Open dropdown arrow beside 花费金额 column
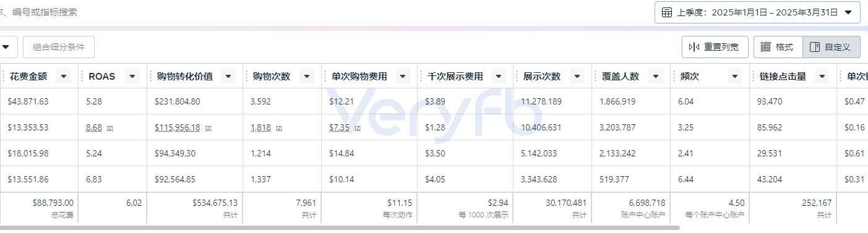The height and width of the screenshot is (233, 868). tap(63, 76)
